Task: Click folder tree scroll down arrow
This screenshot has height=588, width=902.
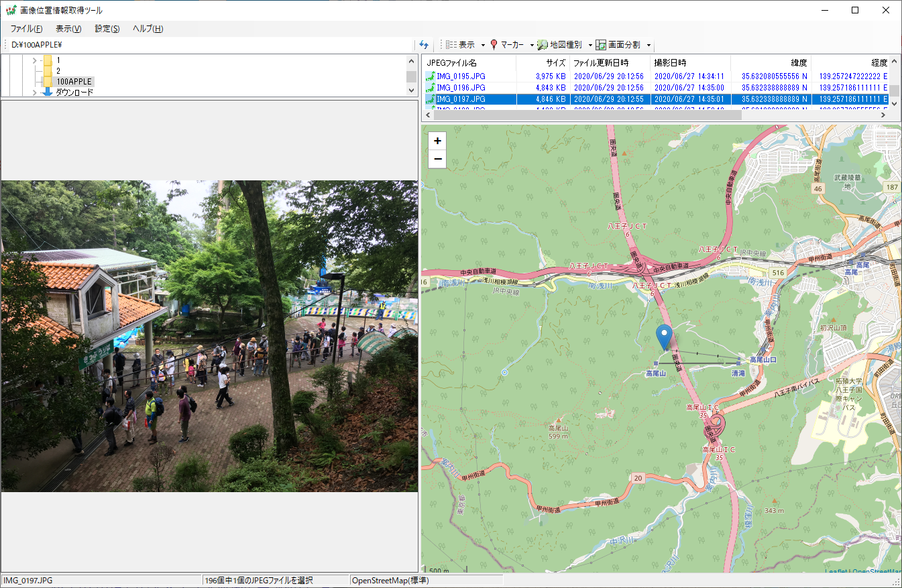Action: [x=412, y=92]
